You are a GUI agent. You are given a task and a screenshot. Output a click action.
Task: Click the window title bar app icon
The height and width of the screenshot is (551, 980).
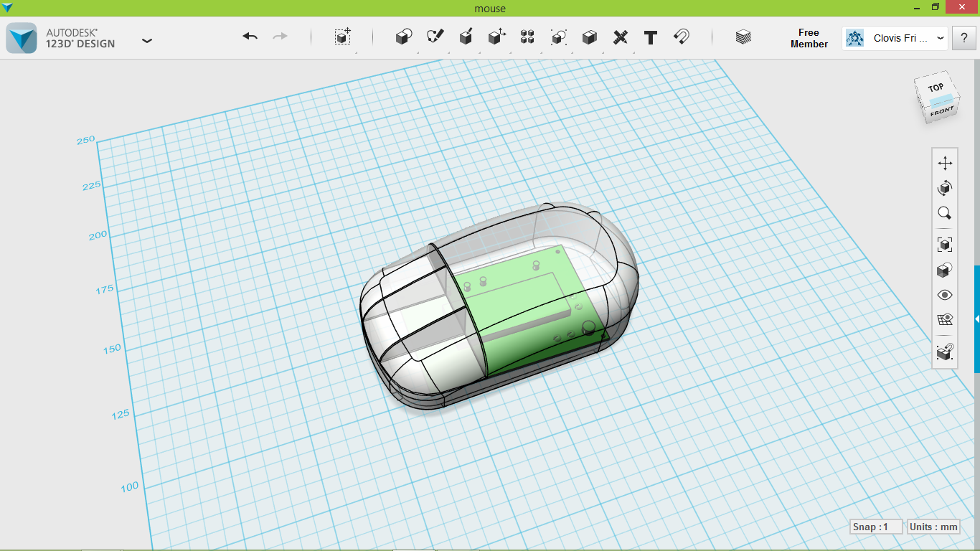click(x=7, y=7)
